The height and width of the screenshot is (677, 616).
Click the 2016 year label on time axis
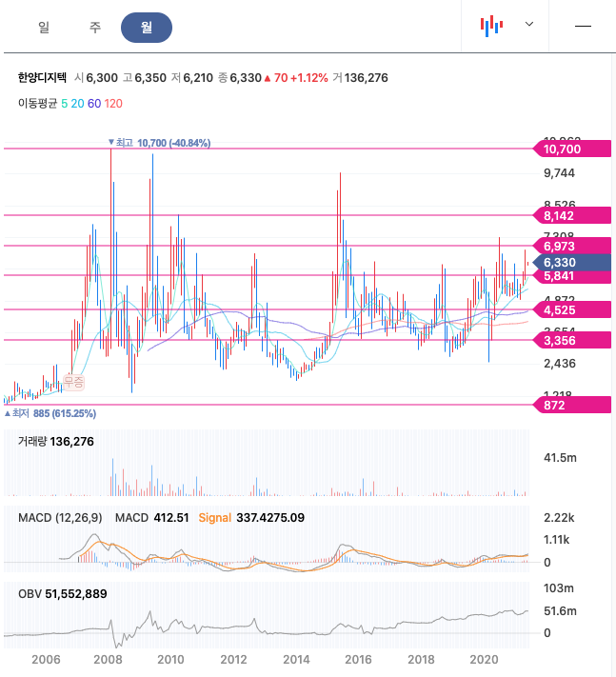pos(358,660)
